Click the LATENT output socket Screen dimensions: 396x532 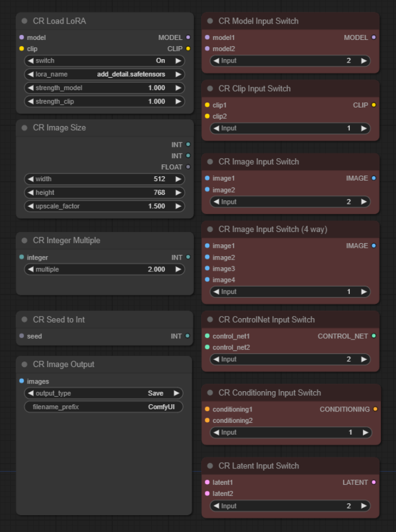(x=373, y=482)
